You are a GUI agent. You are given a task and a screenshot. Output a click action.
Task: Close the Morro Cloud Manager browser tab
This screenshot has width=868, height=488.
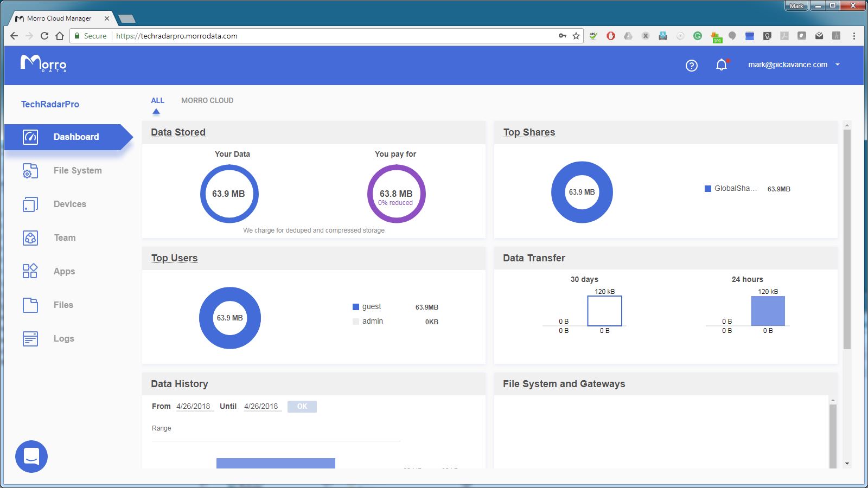click(107, 18)
